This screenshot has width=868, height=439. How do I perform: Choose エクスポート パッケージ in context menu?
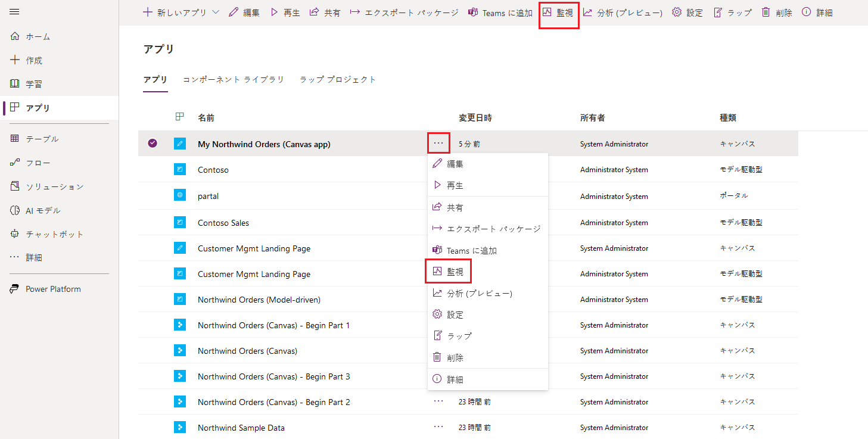tap(488, 229)
